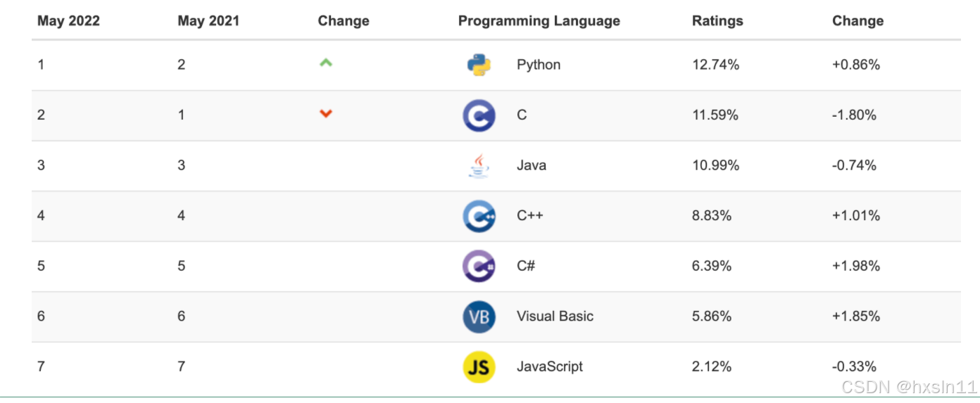Select the C language name text
Image resolution: width=980 pixels, height=403 pixels.
522,115
